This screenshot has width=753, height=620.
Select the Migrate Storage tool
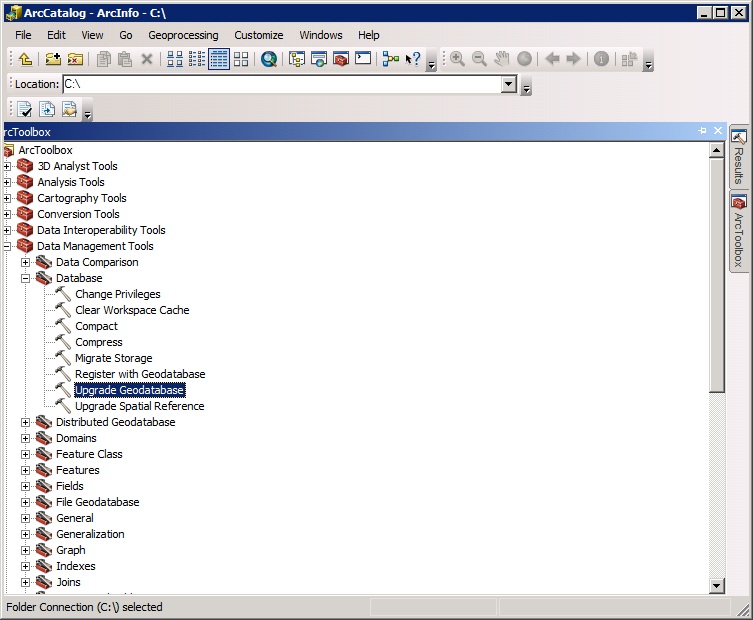[x=113, y=358]
